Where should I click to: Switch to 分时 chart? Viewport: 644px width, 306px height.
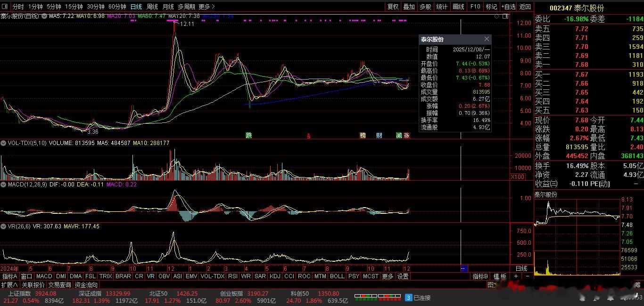[18, 7]
